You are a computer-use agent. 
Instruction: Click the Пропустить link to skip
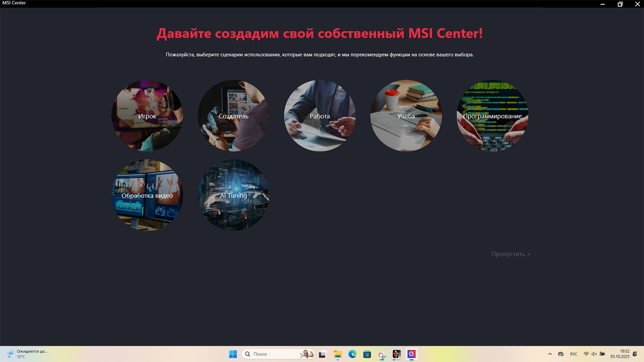[x=510, y=254]
